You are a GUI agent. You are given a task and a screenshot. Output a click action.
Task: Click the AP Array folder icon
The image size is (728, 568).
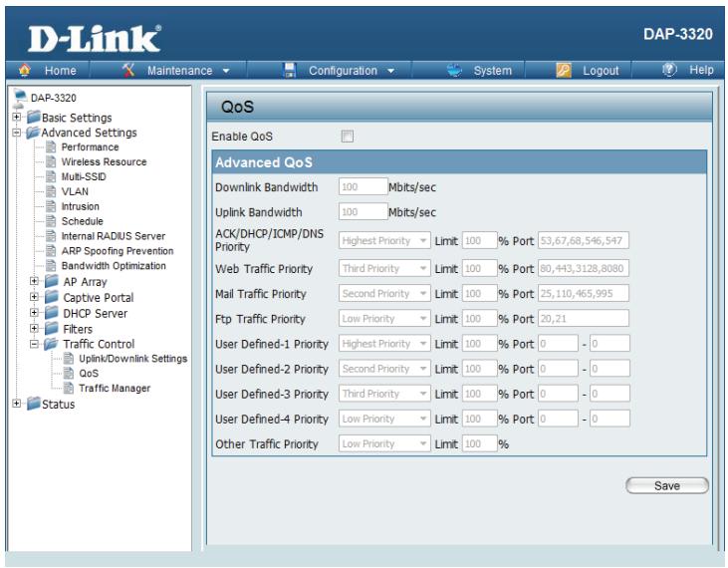tap(52, 281)
